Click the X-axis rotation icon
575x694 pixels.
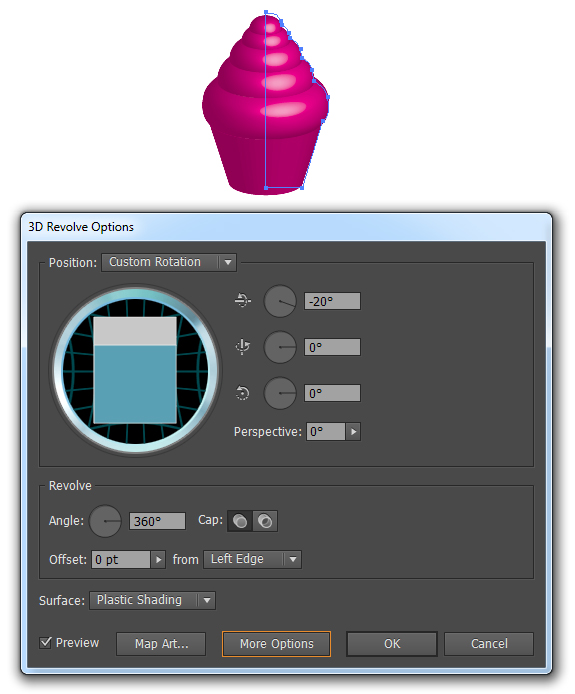tap(242, 301)
